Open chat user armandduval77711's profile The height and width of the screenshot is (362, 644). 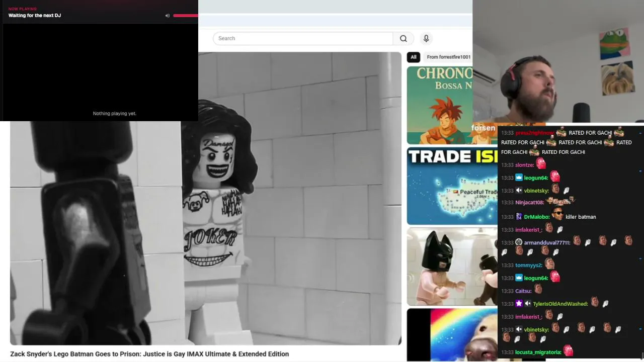tap(547, 242)
